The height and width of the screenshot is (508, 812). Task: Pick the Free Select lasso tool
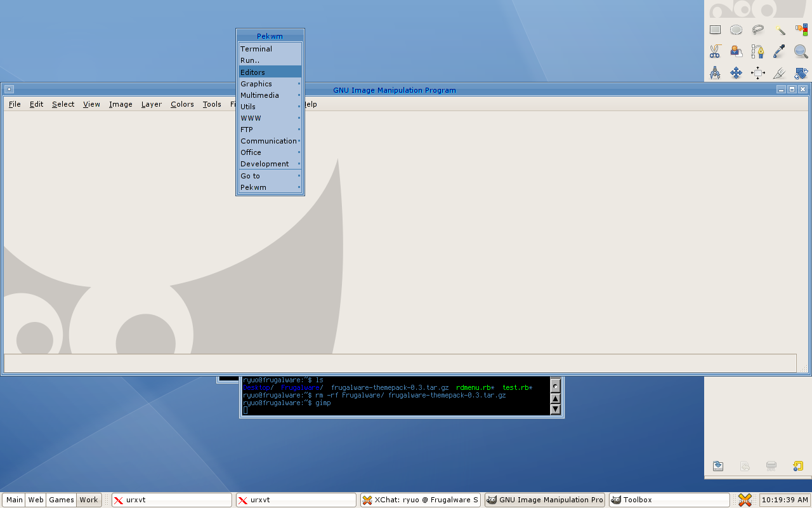(x=757, y=30)
